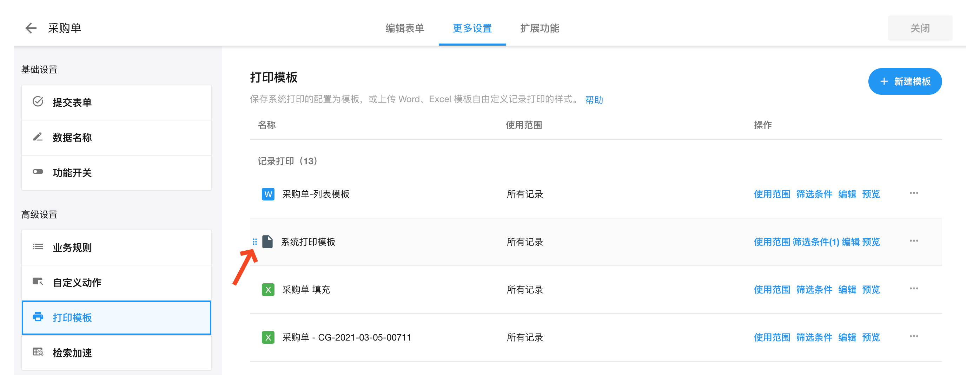
Task: Click 筛选条件 for 采购单 - CG-2021-03-05-00711
Action: pyautogui.click(x=814, y=337)
